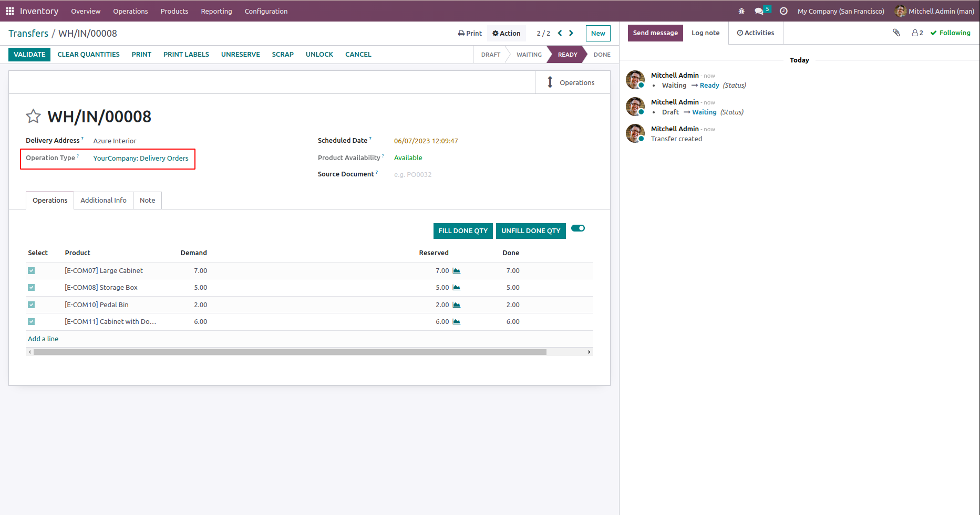
Task: Open forecast chart icon for Storage Box
Action: point(457,288)
